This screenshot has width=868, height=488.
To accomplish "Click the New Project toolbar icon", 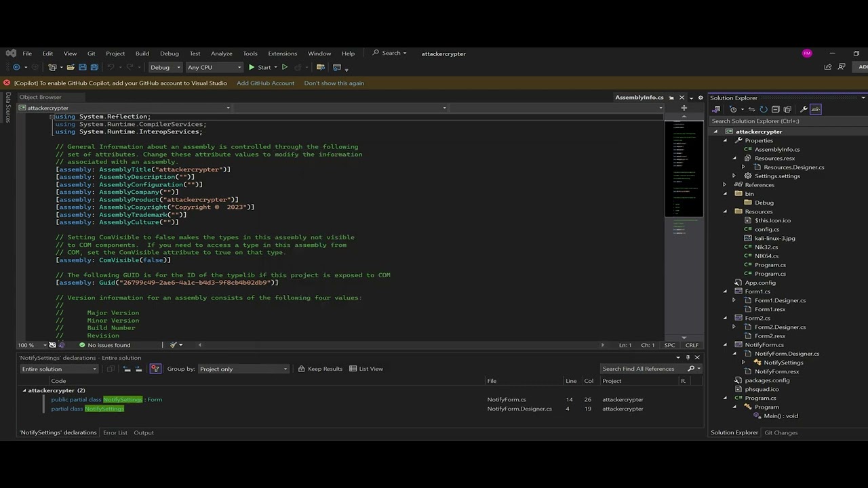I will coord(52,67).
